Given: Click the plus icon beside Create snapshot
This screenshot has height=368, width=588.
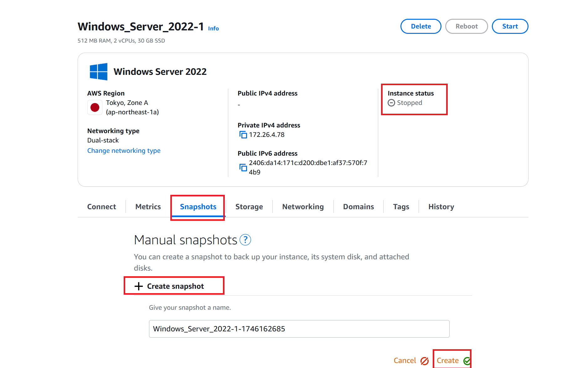Looking at the screenshot, I should [138, 286].
